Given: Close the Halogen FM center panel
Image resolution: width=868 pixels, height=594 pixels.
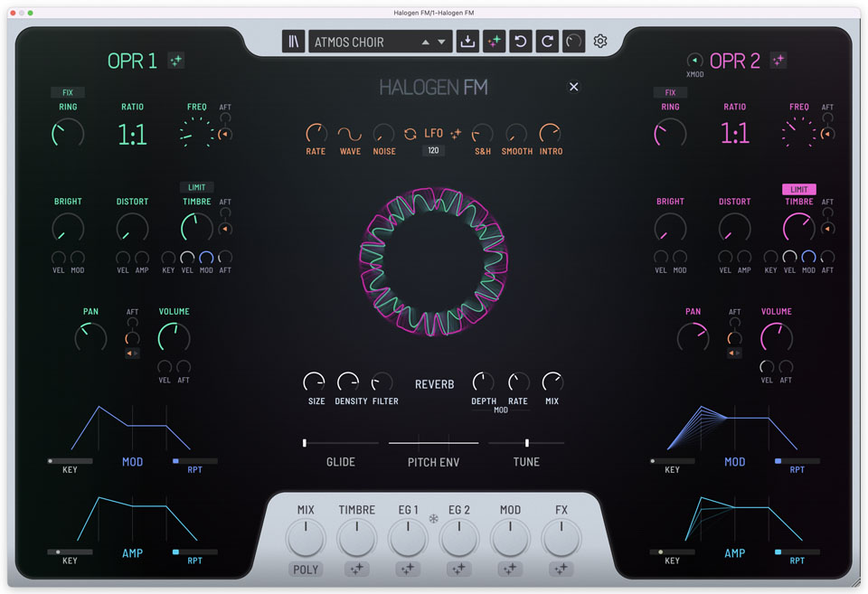Looking at the screenshot, I should (x=574, y=87).
